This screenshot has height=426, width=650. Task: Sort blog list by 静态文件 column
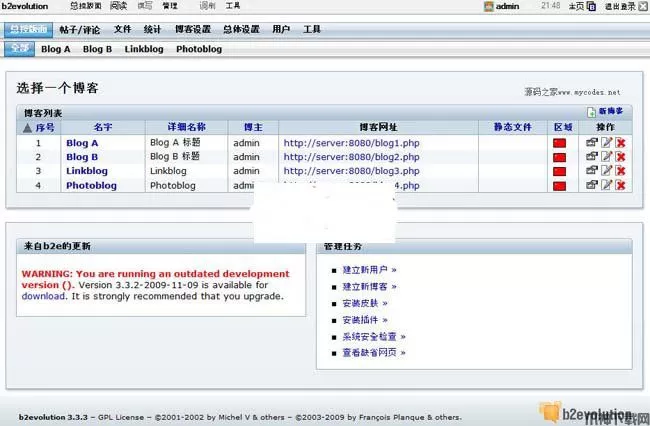pos(512,127)
